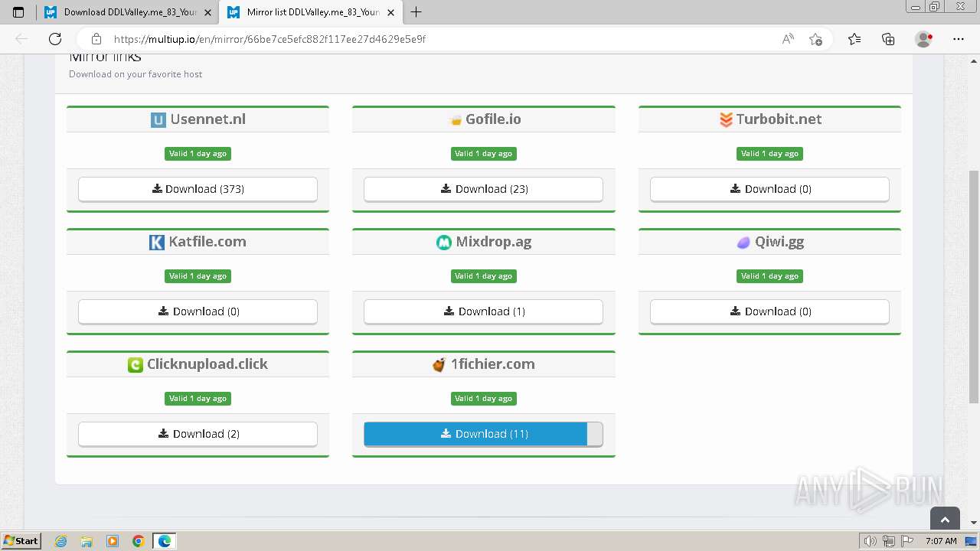Viewport: 980px width, 551px height.
Task: Download from Gofile.io (23)
Action: [x=483, y=189]
